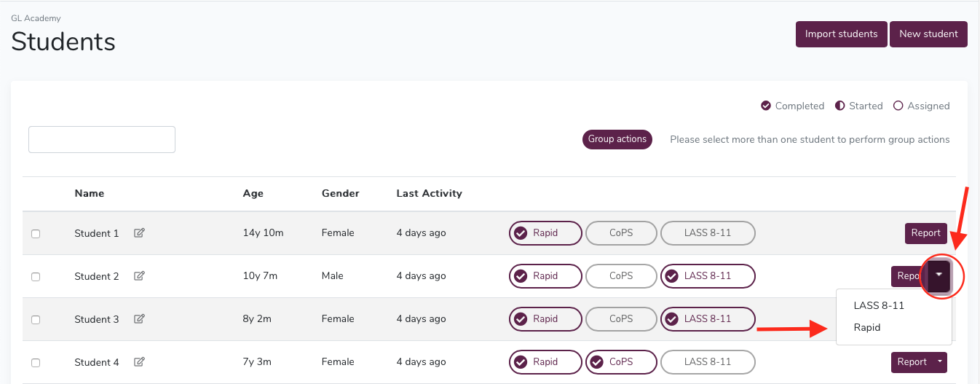The width and height of the screenshot is (980, 384).
Task: Check the box next to Student 4
Action: click(36, 363)
